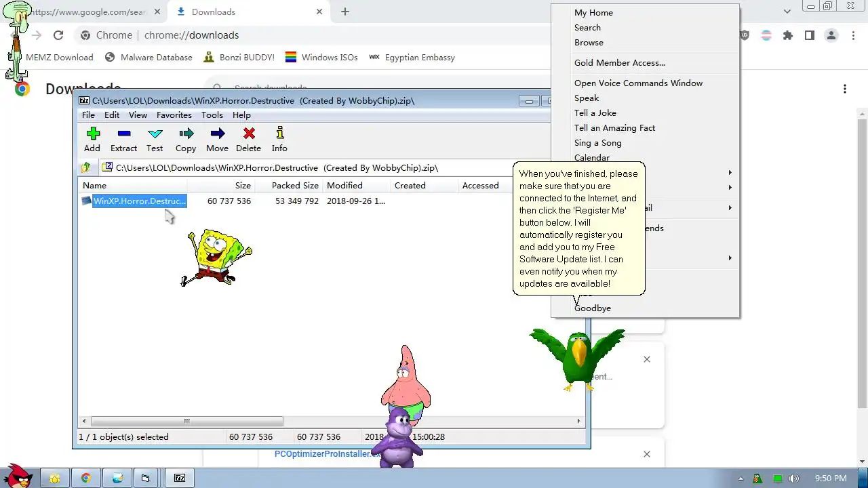
Task: Sort by the Modified column header
Action: point(356,186)
